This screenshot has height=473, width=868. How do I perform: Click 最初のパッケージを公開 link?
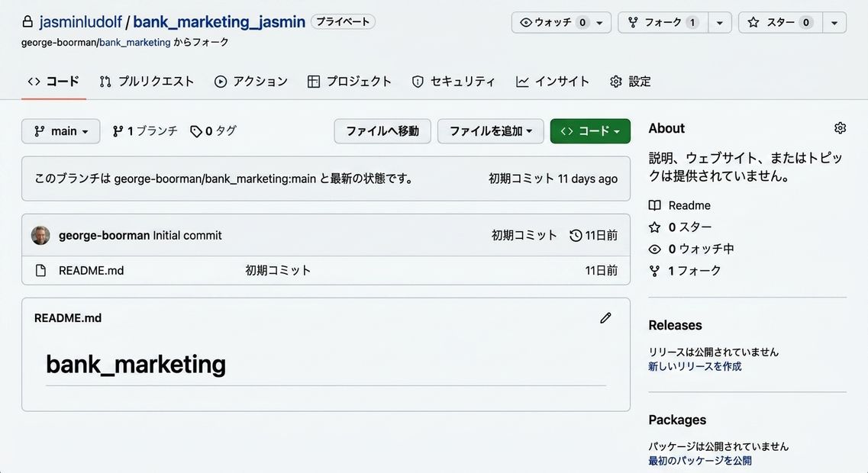[700, 460]
